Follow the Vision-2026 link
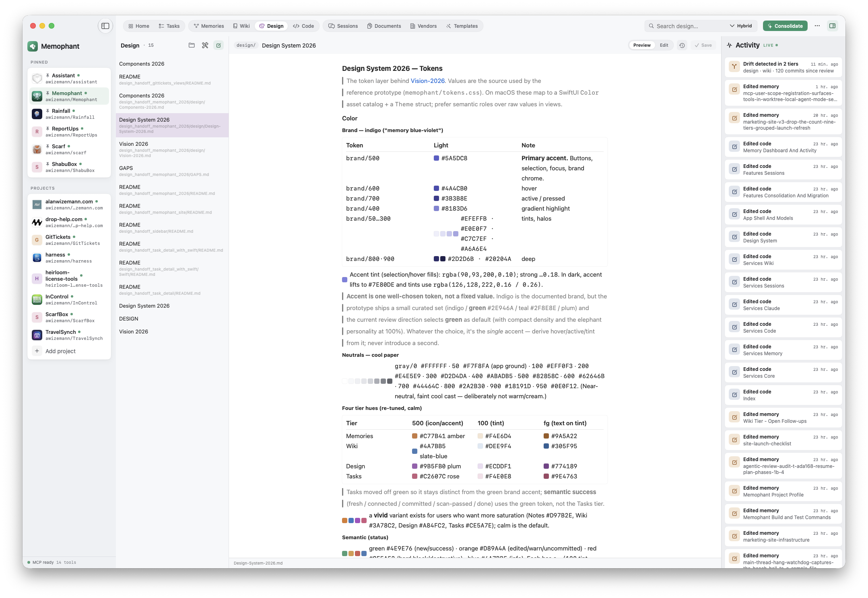 (427, 81)
